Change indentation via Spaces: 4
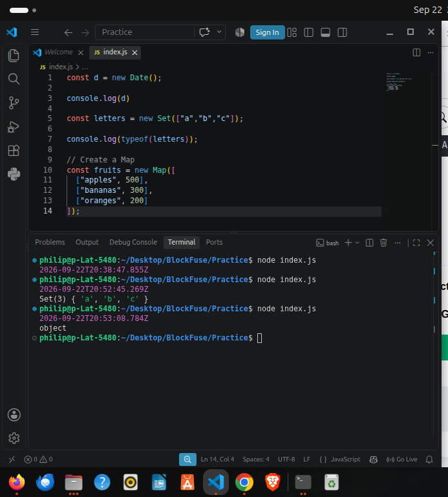Image resolution: width=448 pixels, height=497 pixels. (x=256, y=459)
